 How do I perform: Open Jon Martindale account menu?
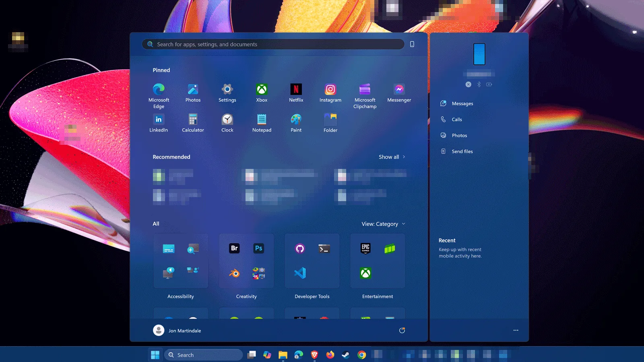(177, 331)
